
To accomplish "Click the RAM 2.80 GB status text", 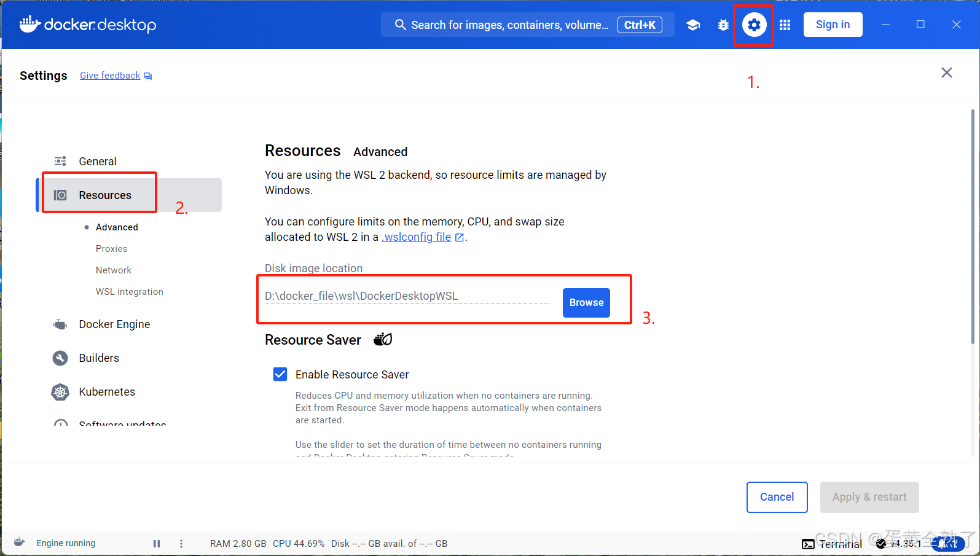I will pyautogui.click(x=238, y=544).
